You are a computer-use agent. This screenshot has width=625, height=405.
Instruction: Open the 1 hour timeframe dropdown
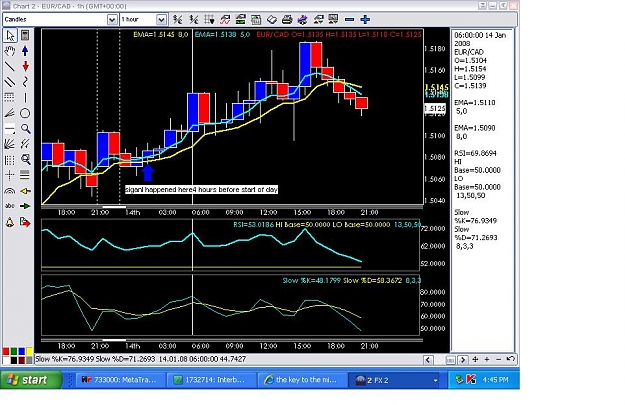click(161, 20)
